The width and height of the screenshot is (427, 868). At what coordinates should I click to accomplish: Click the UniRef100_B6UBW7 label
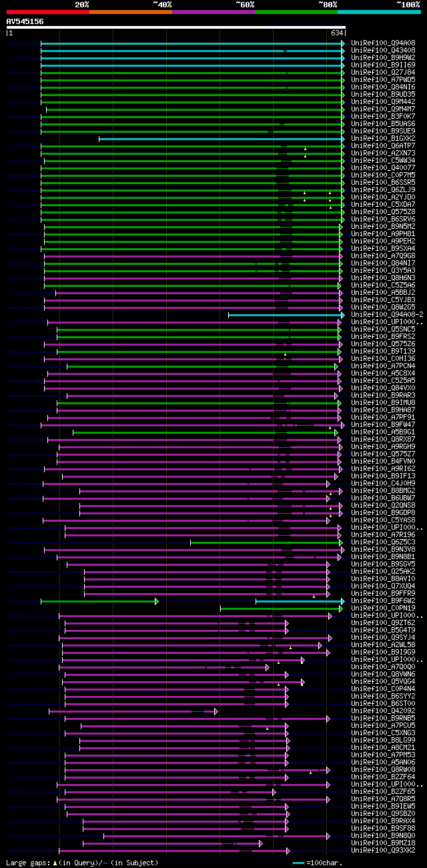coord(383,498)
